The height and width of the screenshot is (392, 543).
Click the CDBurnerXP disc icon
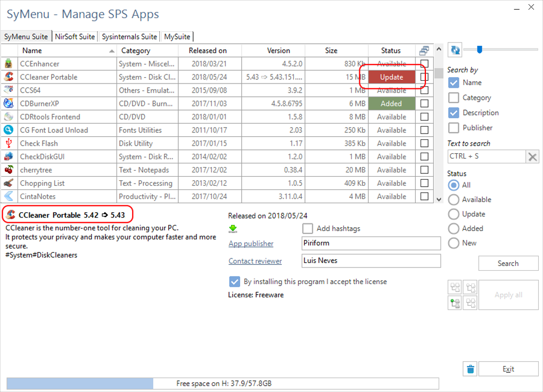point(9,103)
